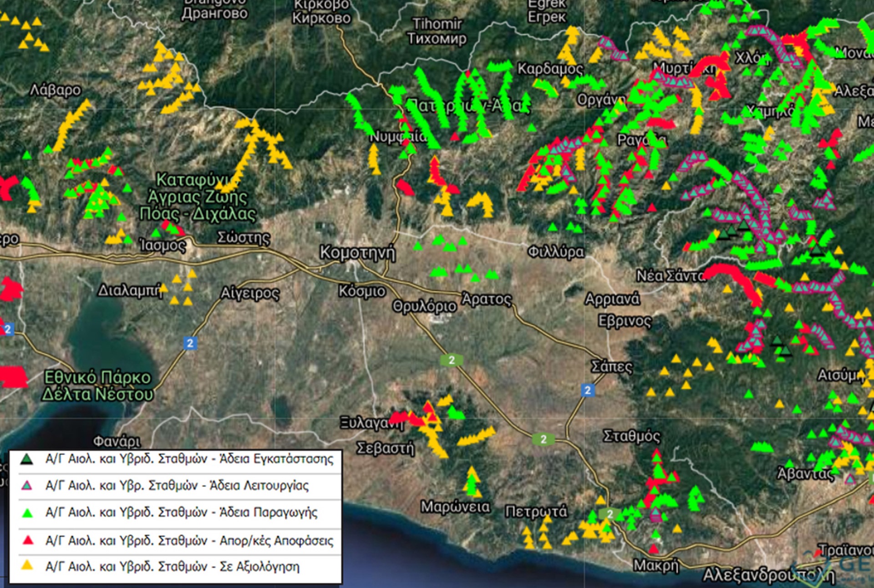Click the Καταφύγιο Άγριας Ζωής Πόας-Διχάλας label
This screenshot has width=874, height=588.
[x=197, y=197]
